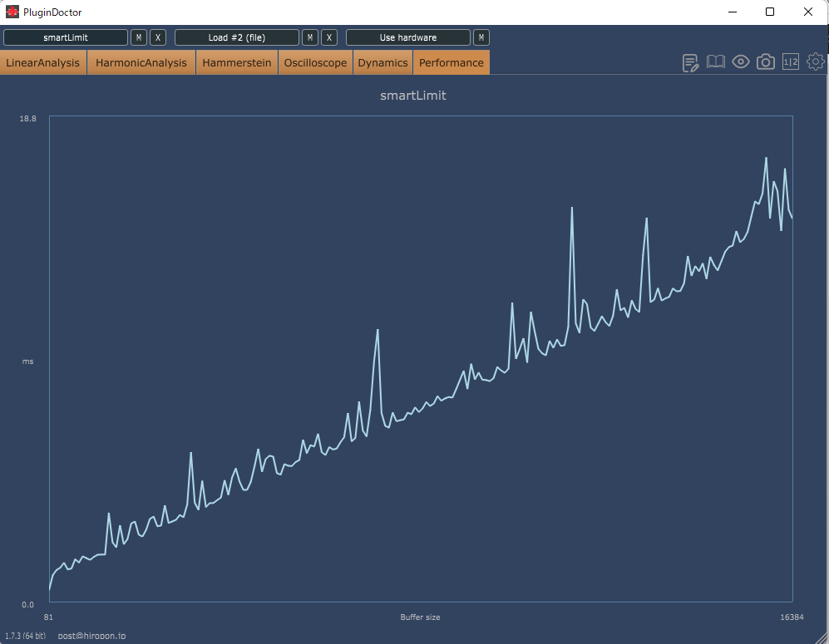Image resolution: width=829 pixels, height=644 pixels.
Task: Click the Buffer size axis label
Action: [x=420, y=617]
